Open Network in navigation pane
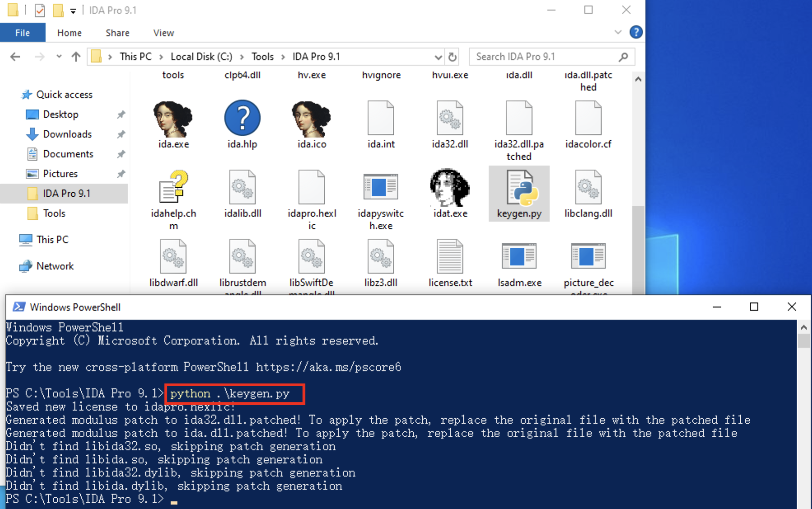This screenshot has height=509, width=812. [x=55, y=266]
